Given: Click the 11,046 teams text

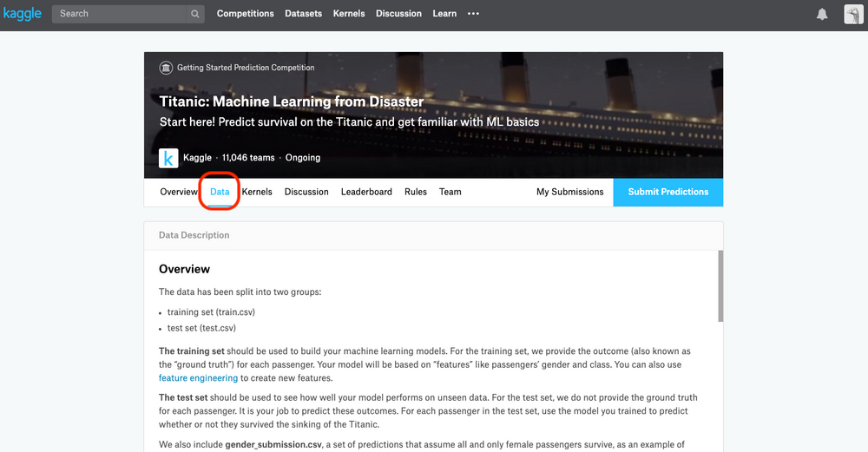Looking at the screenshot, I should click(248, 158).
